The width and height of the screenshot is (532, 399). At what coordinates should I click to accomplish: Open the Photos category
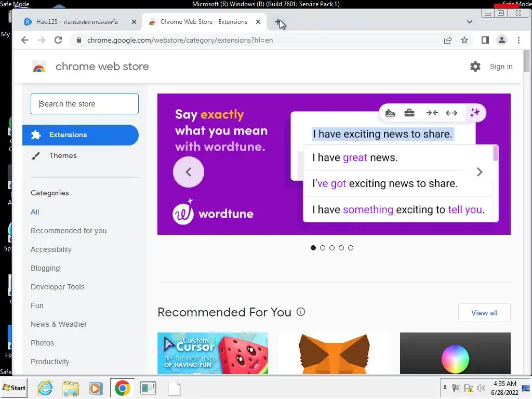[x=43, y=343]
